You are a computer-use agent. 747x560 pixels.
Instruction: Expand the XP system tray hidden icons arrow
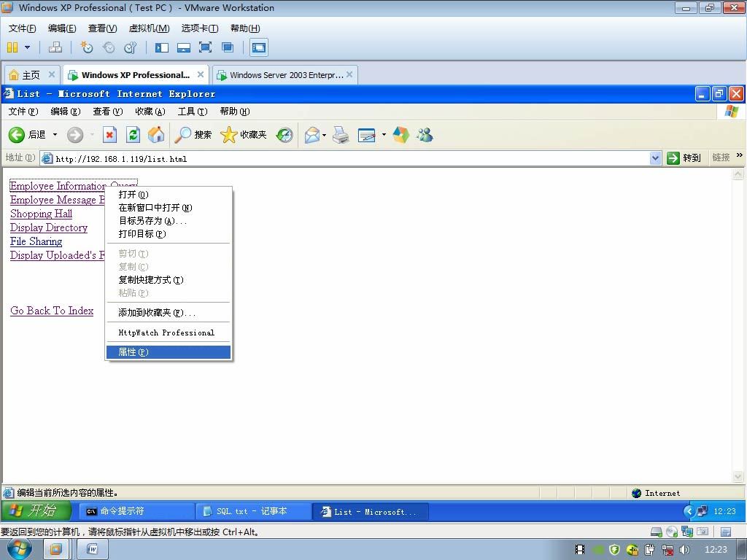pos(689,511)
